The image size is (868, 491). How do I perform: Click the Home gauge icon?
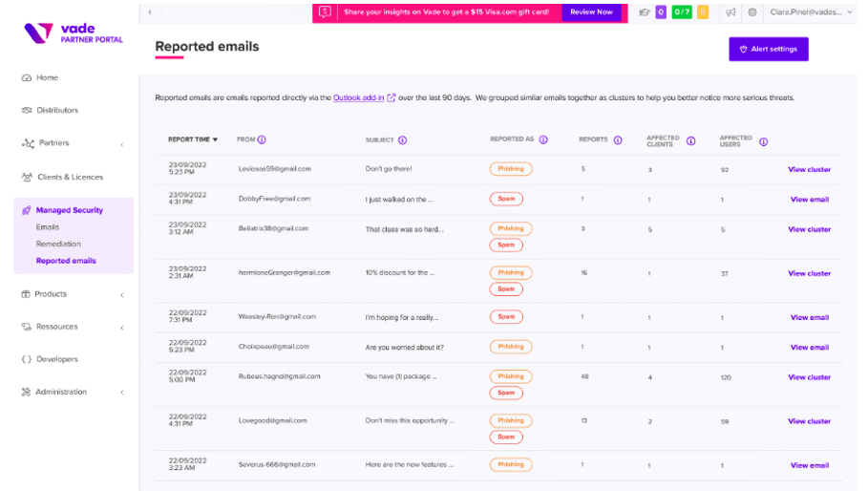click(26, 77)
